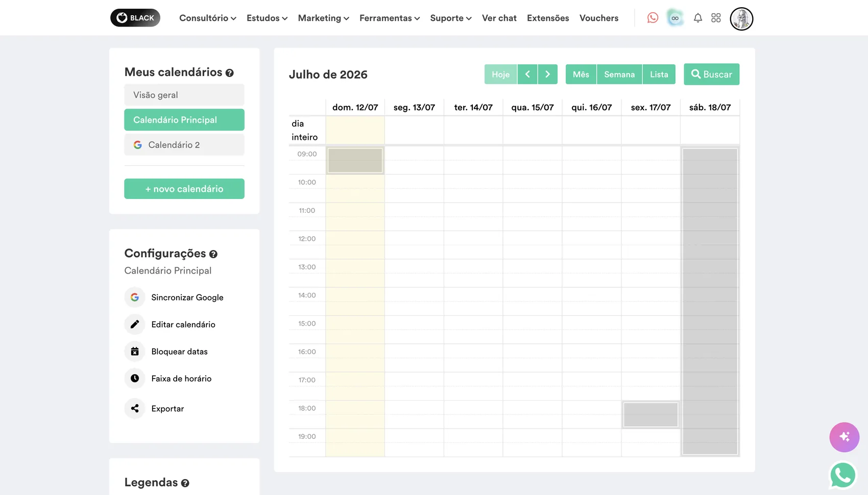This screenshot has width=868, height=495.
Task: Select Visão geral calendar view
Action: pyautogui.click(x=184, y=95)
